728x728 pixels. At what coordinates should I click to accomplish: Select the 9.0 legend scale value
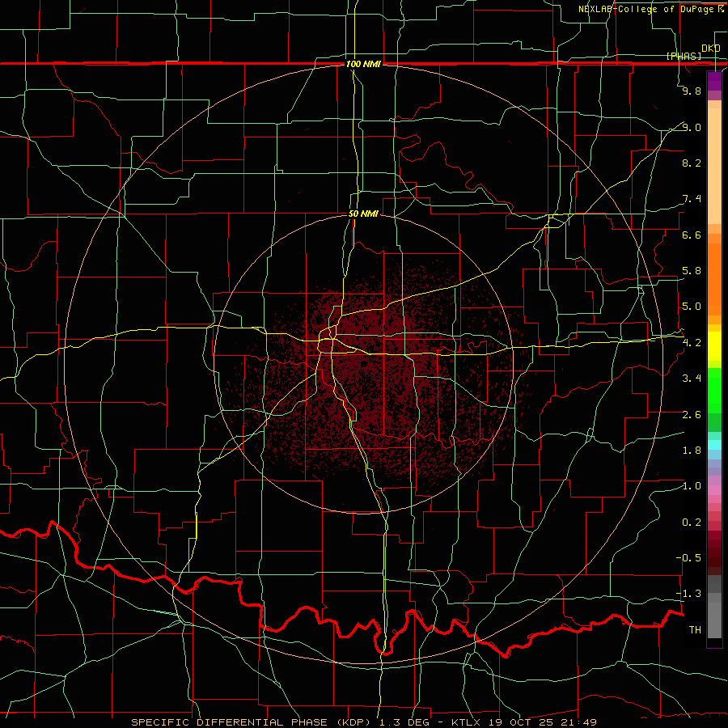coord(692,127)
